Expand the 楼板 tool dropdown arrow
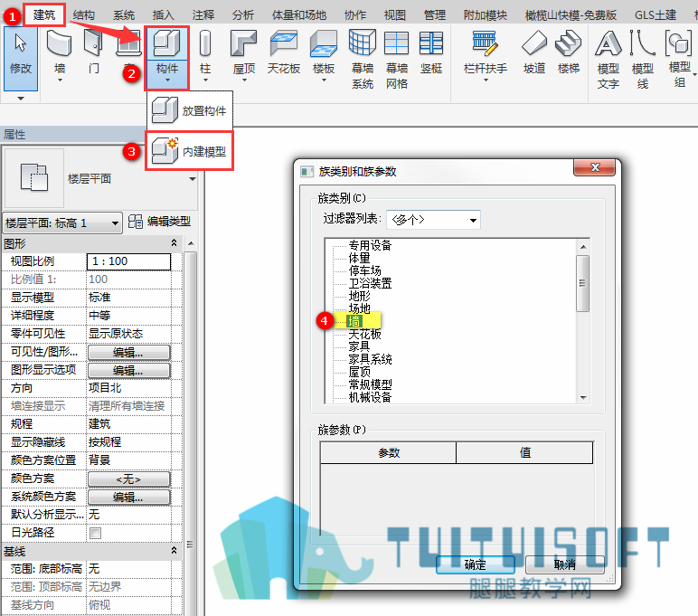This screenshot has height=616, width=698. pos(324,81)
